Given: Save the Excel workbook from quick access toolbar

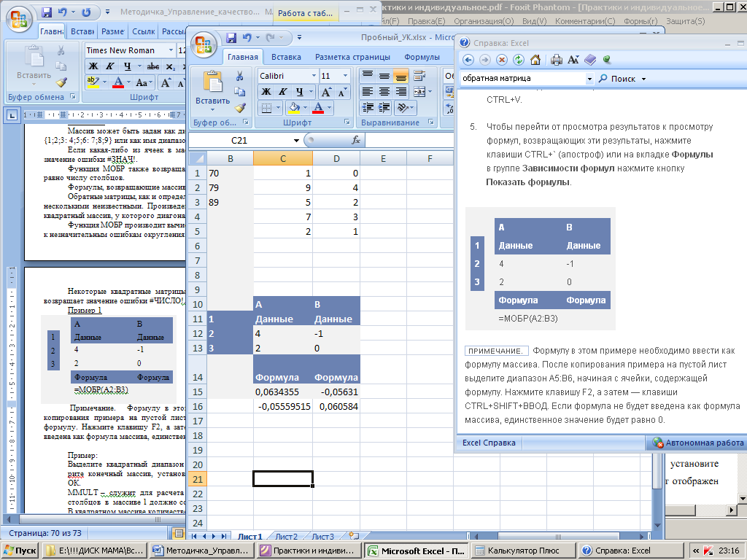Looking at the screenshot, I should click(231, 38).
